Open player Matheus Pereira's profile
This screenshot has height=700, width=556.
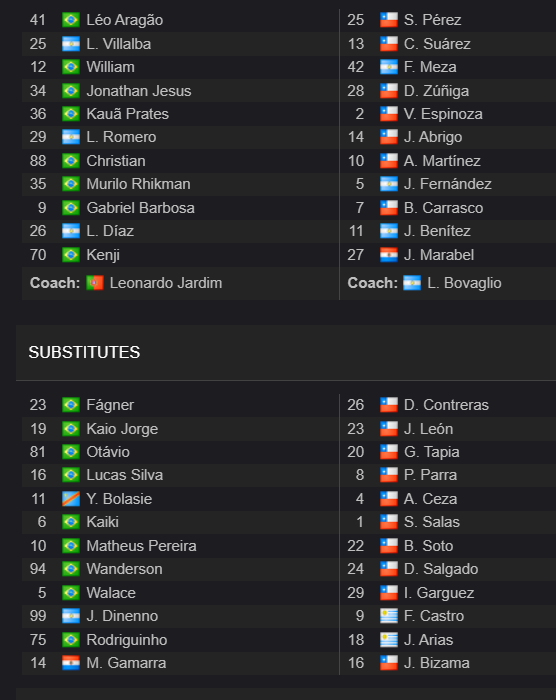click(141, 546)
